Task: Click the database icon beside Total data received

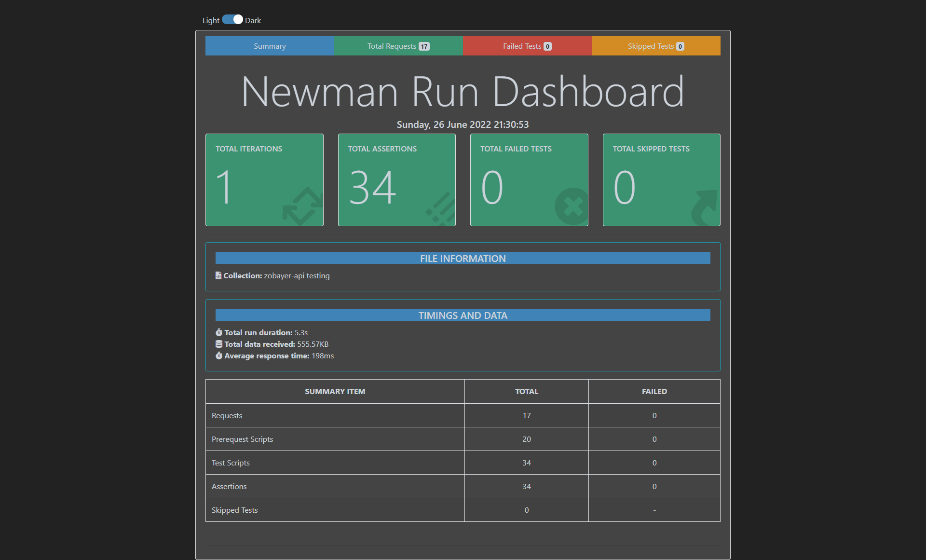Action: pos(219,344)
